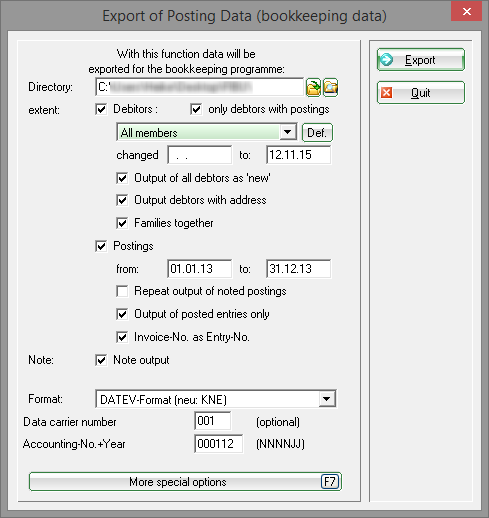Open the browse folder icon with magnifier
Viewport: 489px width, 518px height.
[x=330, y=87]
